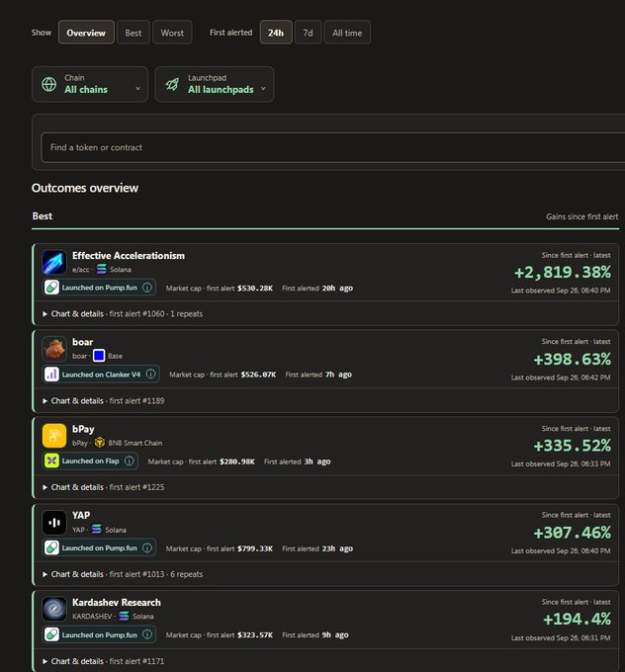Click the YAP token avatar
Viewport: 625px width, 672px height.
54,523
